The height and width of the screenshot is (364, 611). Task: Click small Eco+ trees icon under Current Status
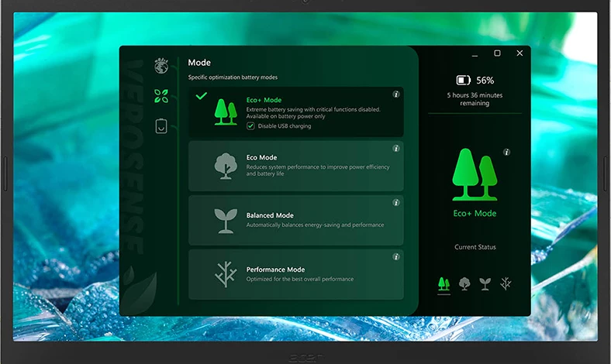click(x=444, y=283)
